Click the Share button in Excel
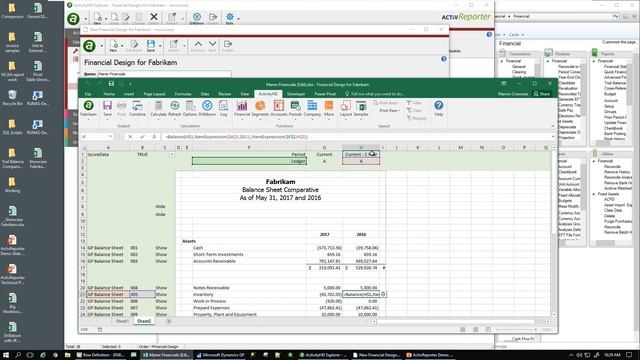This screenshot has height=360, width=640. (x=542, y=94)
